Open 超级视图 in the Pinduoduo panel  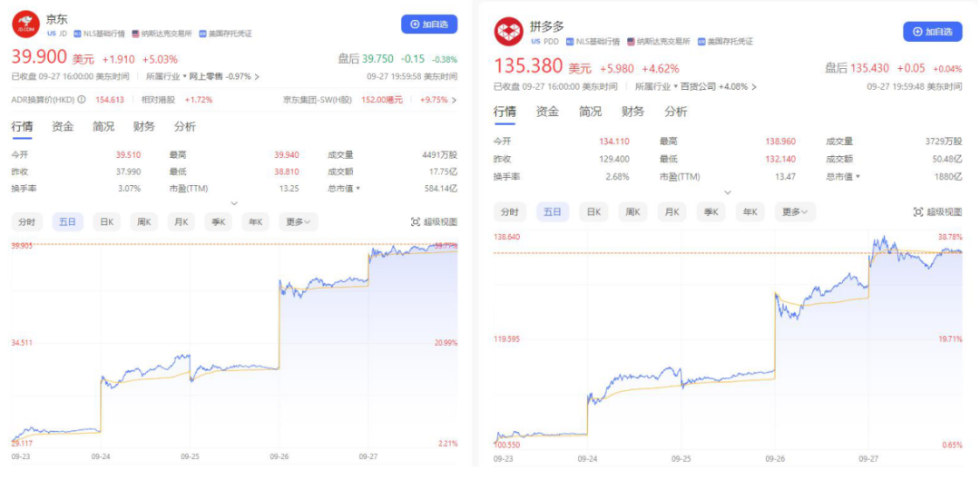click(936, 212)
